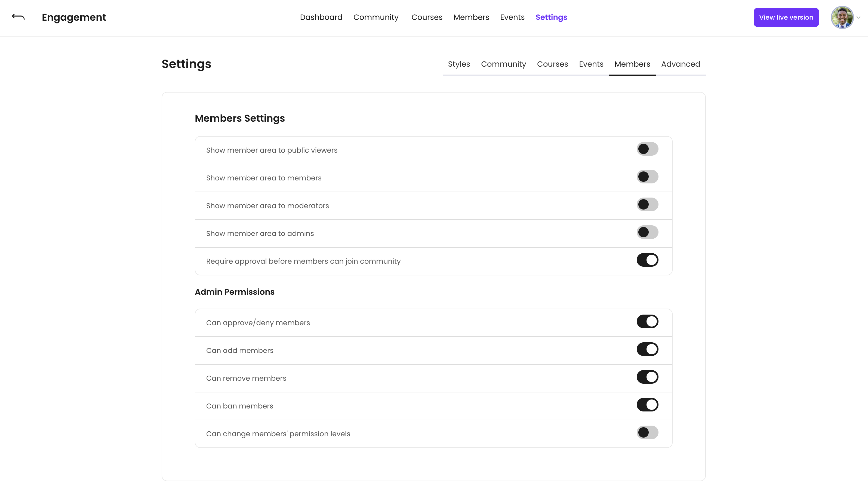Disable the "Can add members" permission
Screen dimensions: 868x498
click(647, 349)
